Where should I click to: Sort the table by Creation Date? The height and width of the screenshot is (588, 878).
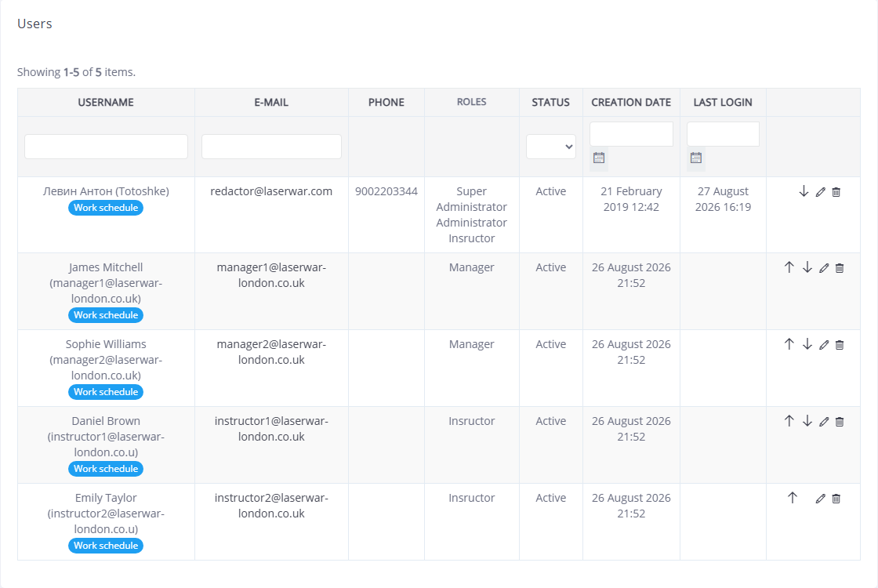click(631, 103)
